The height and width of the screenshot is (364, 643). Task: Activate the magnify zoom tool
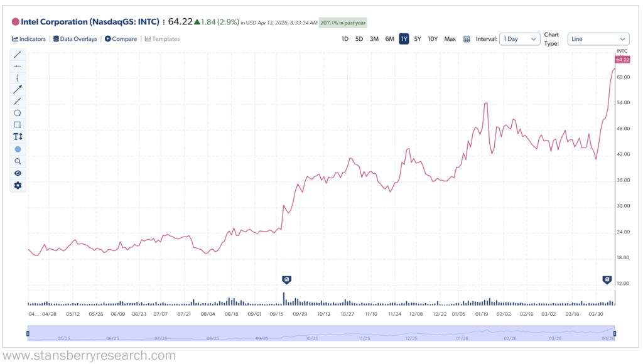(x=17, y=161)
